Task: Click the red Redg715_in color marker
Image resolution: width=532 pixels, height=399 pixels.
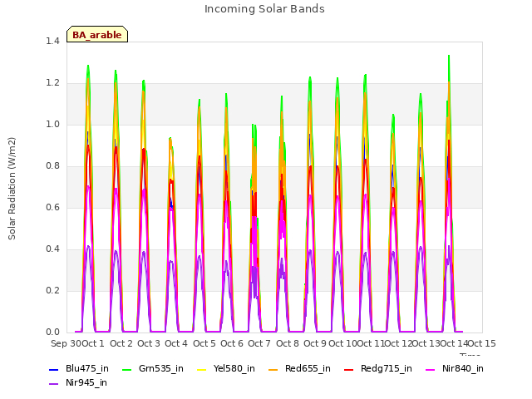Action: 349,369
